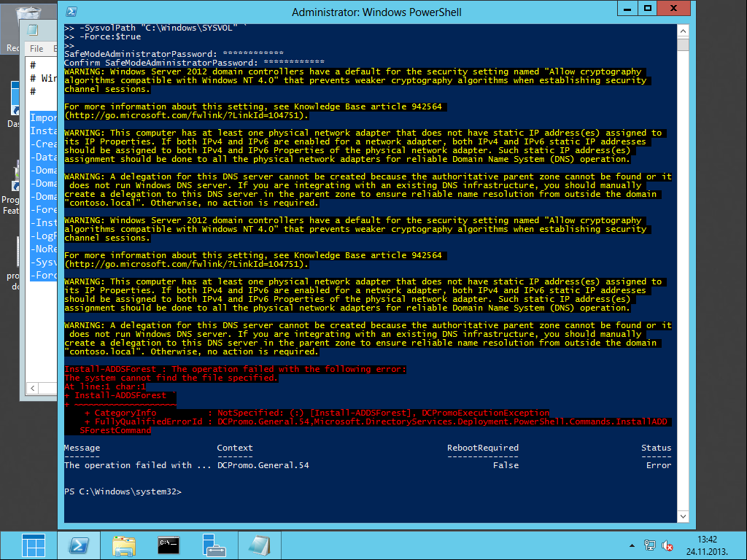Click the 'At line:1 char:1' text
Viewport: 747px width, 560px height.
tap(105, 386)
